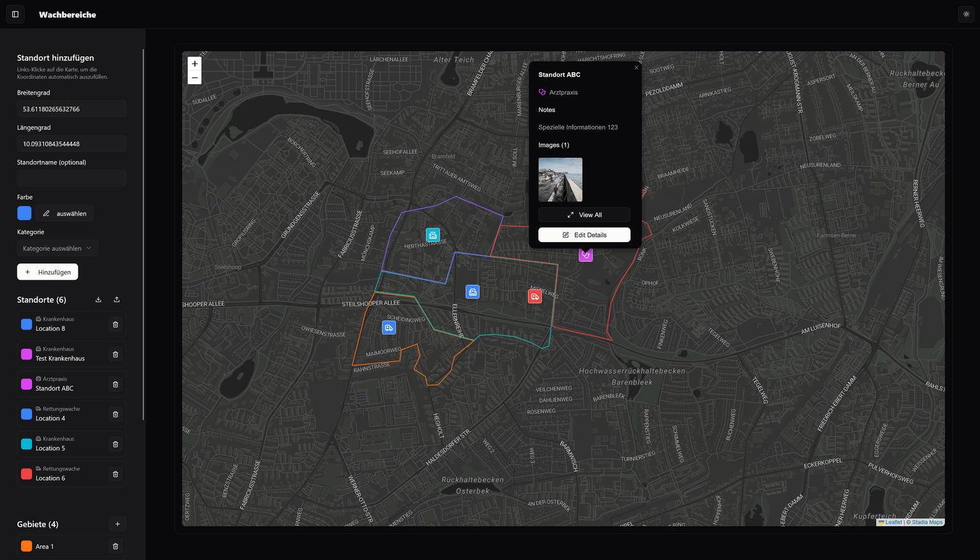980x560 pixels.
Task: Click the blue Krankenhaus marker near Ellernreihe
Action: [473, 292]
